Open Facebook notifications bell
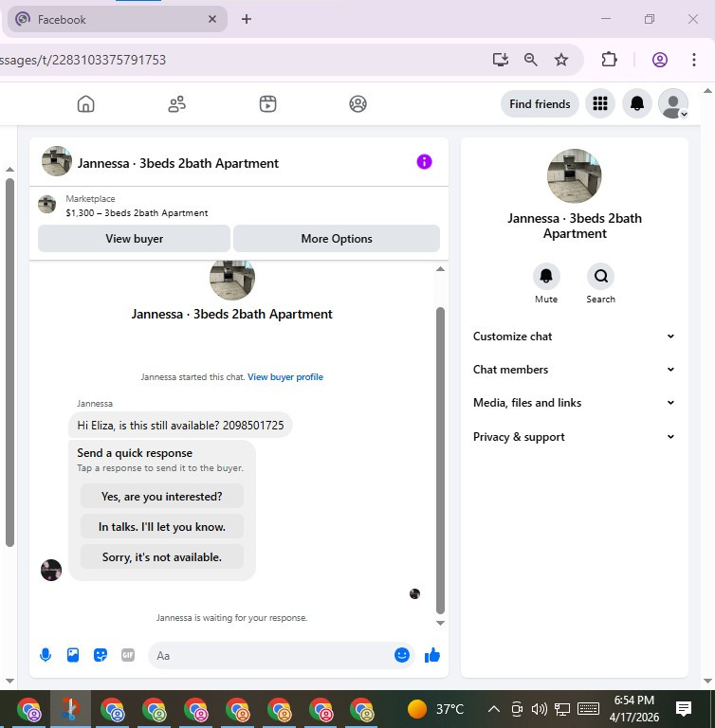Screen dimensions: 715x728 point(637,103)
